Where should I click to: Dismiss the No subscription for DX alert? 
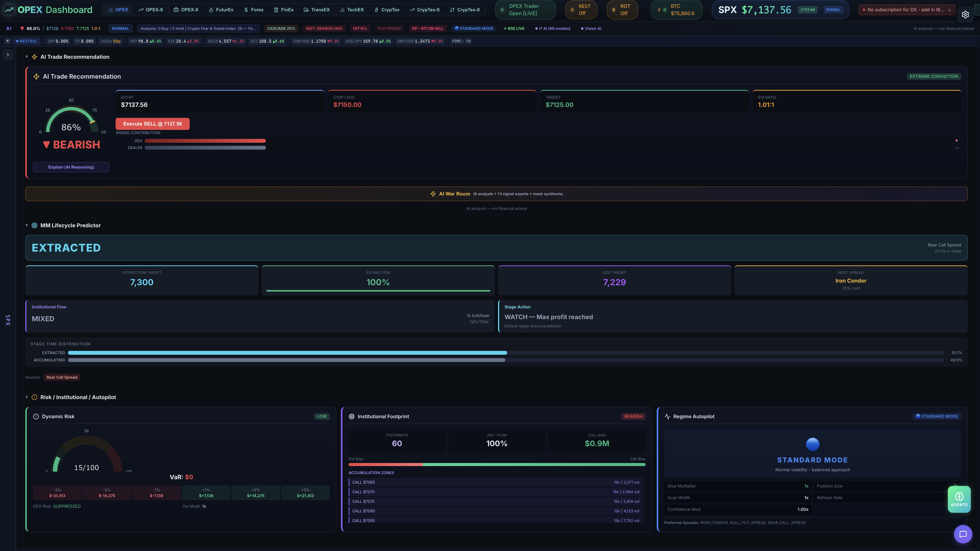pyautogui.click(x=949, y=10)
